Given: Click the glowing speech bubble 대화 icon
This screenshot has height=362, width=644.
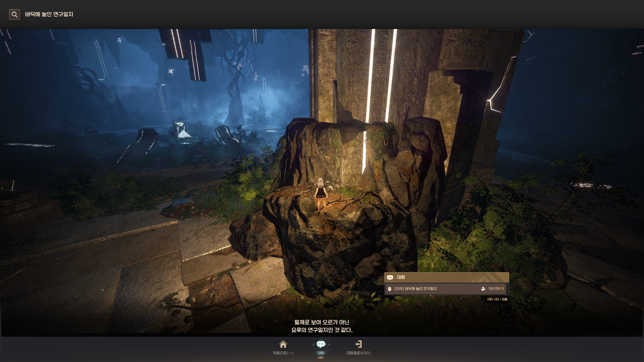Looking at the screenshot, I should click(x=321, y=344).
